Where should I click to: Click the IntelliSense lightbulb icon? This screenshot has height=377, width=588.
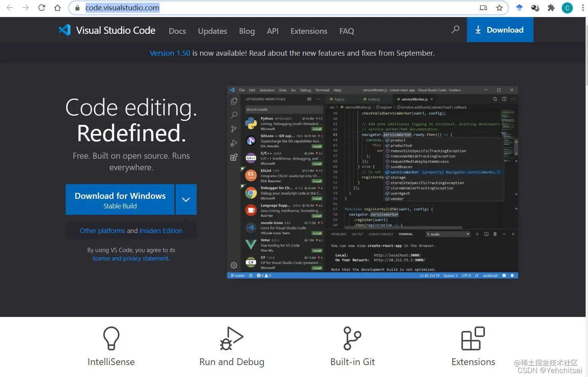(x=111, y=338)
